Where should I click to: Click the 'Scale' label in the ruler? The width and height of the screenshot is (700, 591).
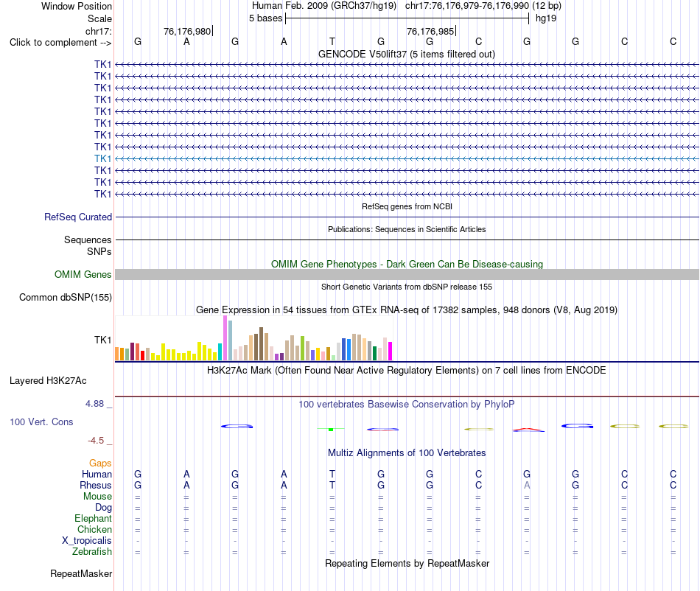(99, 18)
